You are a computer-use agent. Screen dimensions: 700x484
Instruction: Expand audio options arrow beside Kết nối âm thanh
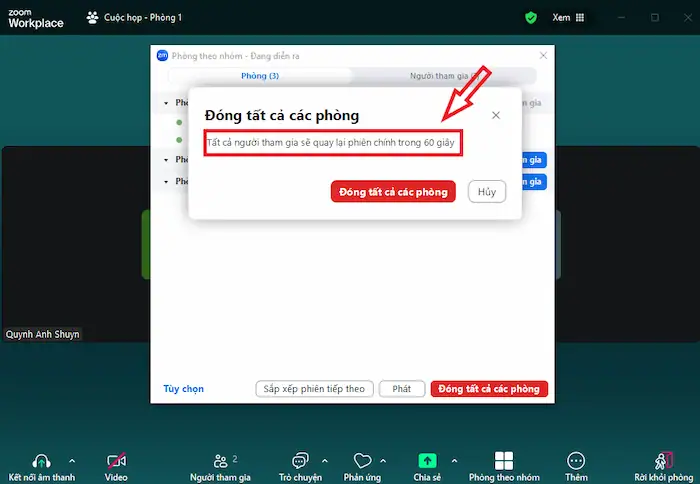tap(71, 461)
